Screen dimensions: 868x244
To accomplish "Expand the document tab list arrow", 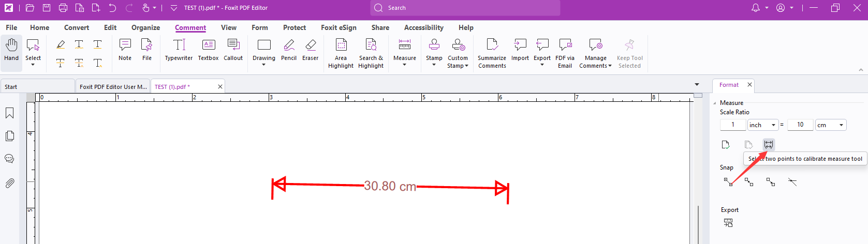I will tap(697, 85).
